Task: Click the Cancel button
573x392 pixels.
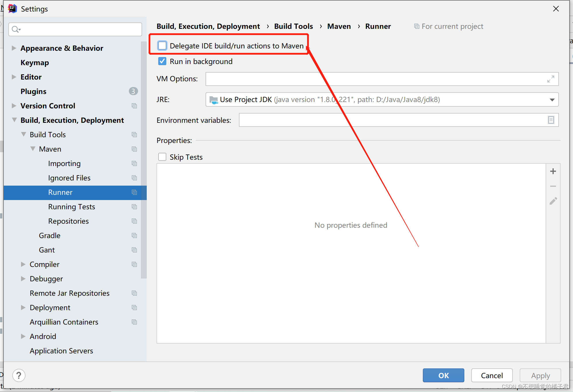Action: (x=491, y=375)
